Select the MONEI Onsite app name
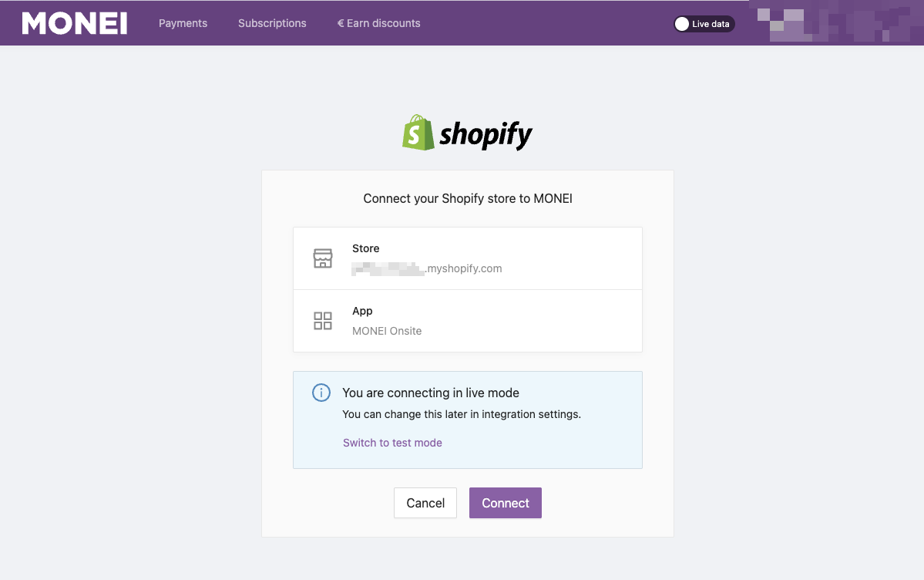Screen dimensions: 924x580 click(x=387, y=331)
